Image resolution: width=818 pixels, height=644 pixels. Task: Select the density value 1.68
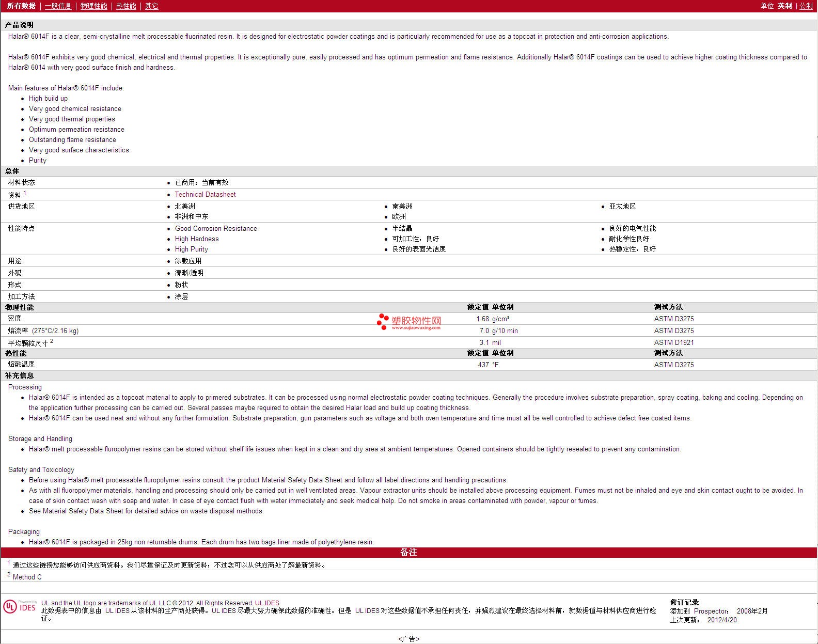pos(482,319)
